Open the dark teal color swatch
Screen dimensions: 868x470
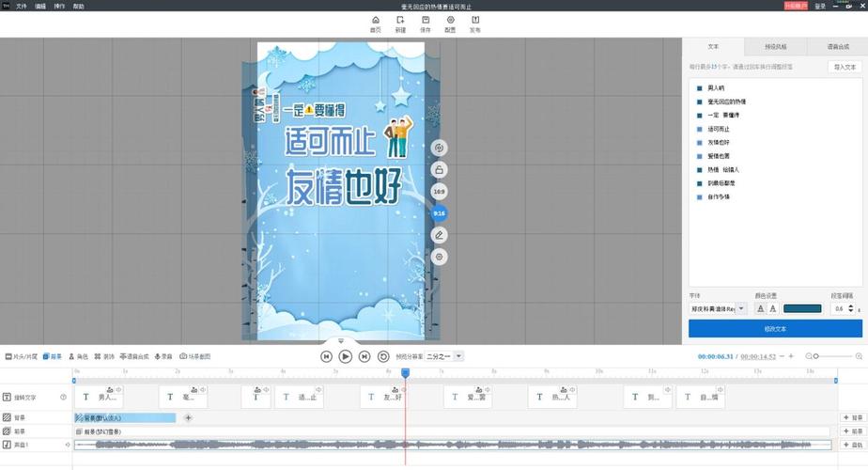[x=802, y=308]
